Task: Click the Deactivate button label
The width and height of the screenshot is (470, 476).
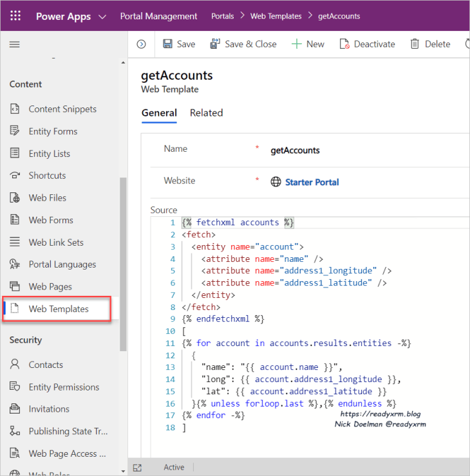Action: point(374,44)
